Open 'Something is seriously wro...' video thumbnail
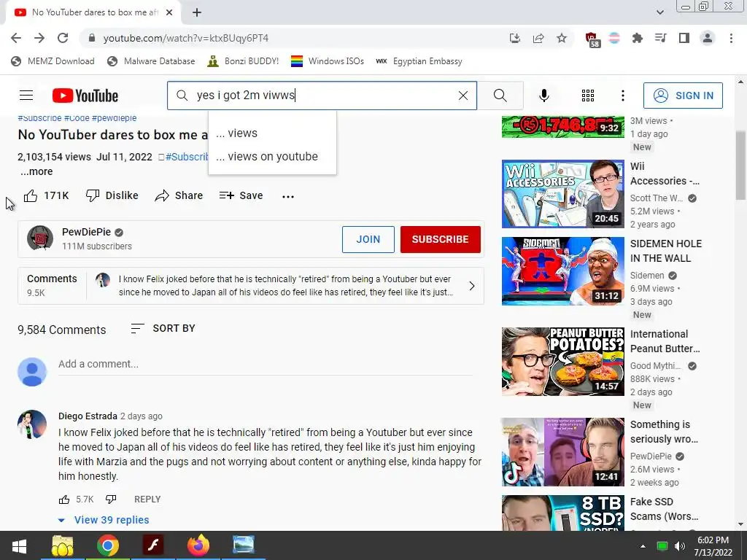747x560 pixels. (562, 452)
